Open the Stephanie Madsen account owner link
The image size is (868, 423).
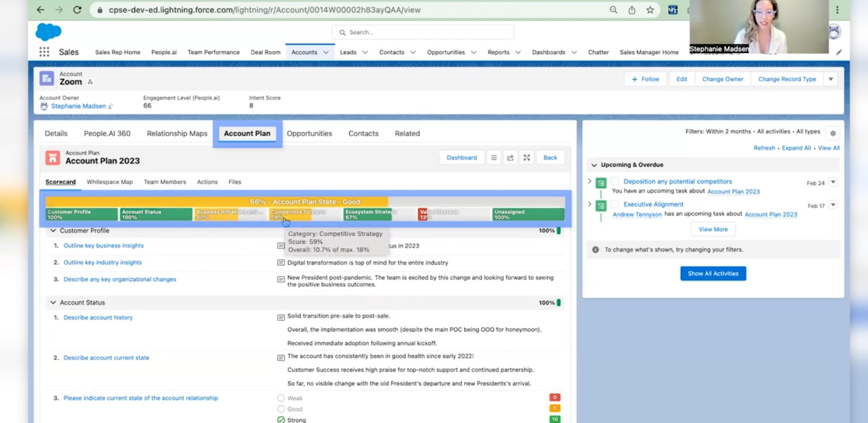tap(78, 106)
